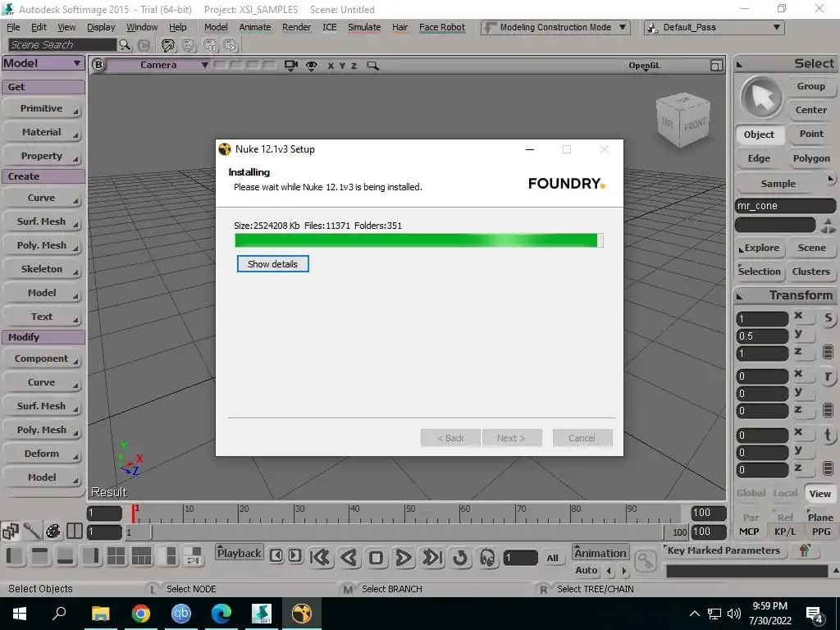The width and height of the screenshot is (840, 630).
Task: Toggle the loop playback icon
Action: coord(459,558)
